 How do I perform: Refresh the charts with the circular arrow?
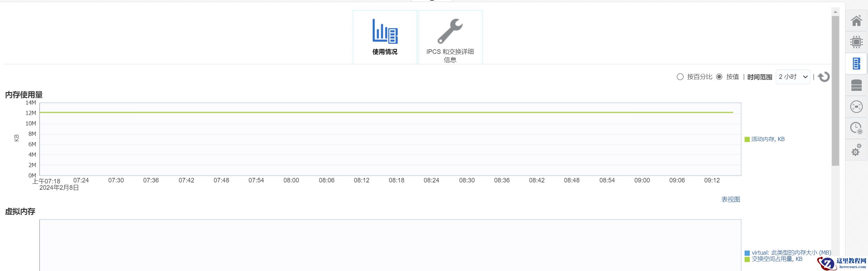(x=824, y=77)
